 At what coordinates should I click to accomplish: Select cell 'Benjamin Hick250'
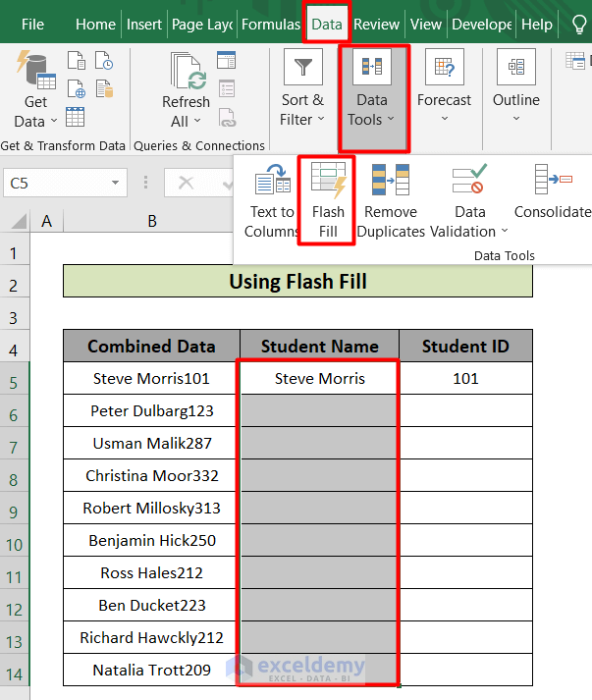[x=152, y=541]
